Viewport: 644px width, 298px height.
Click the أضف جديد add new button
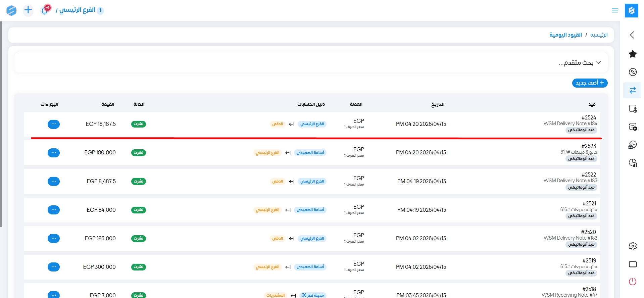[590, 83]
